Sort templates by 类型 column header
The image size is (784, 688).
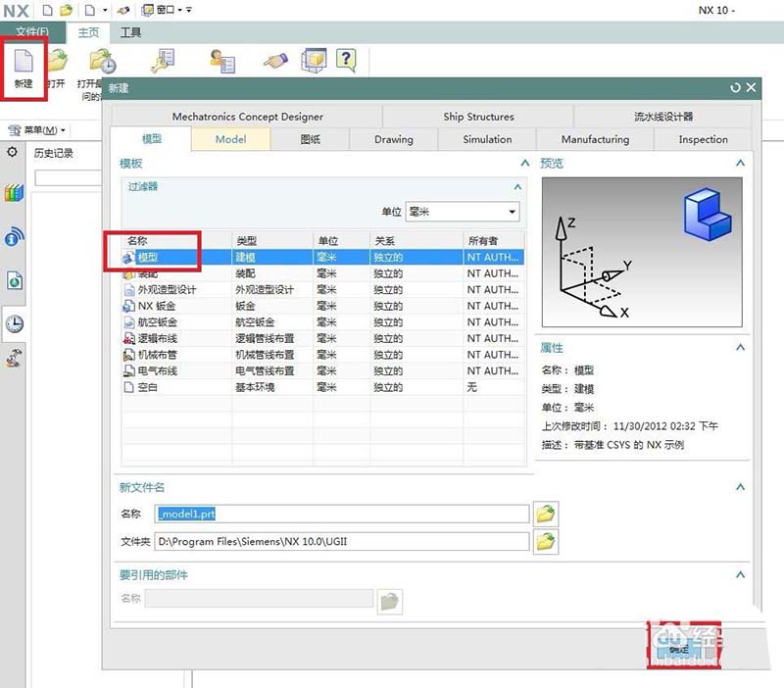pos(272,241)
